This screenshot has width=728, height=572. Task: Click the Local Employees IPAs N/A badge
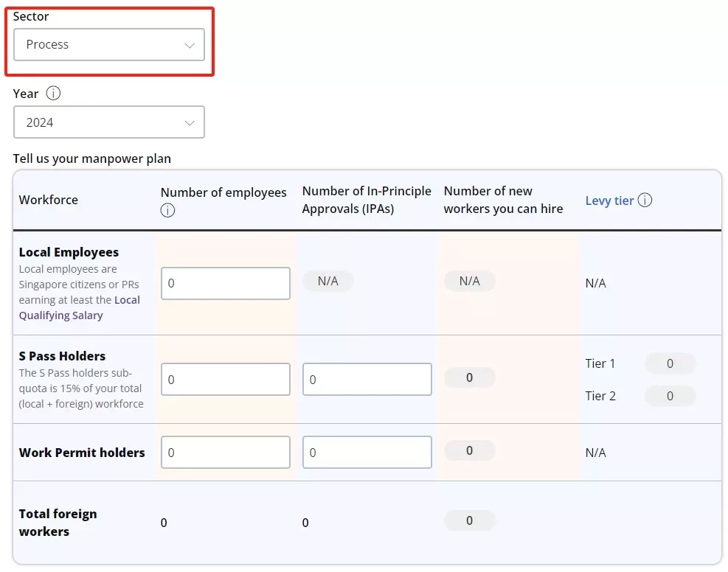pos(327,281)
